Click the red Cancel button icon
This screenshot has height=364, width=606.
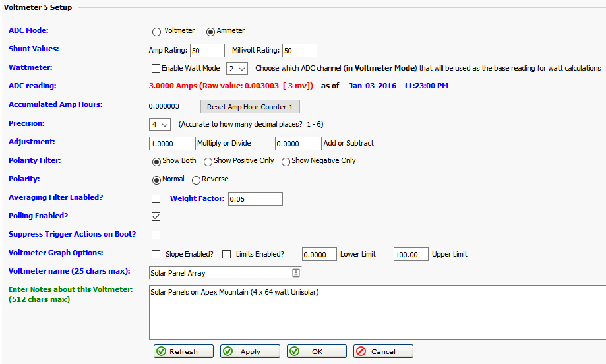tap(361, 351)
